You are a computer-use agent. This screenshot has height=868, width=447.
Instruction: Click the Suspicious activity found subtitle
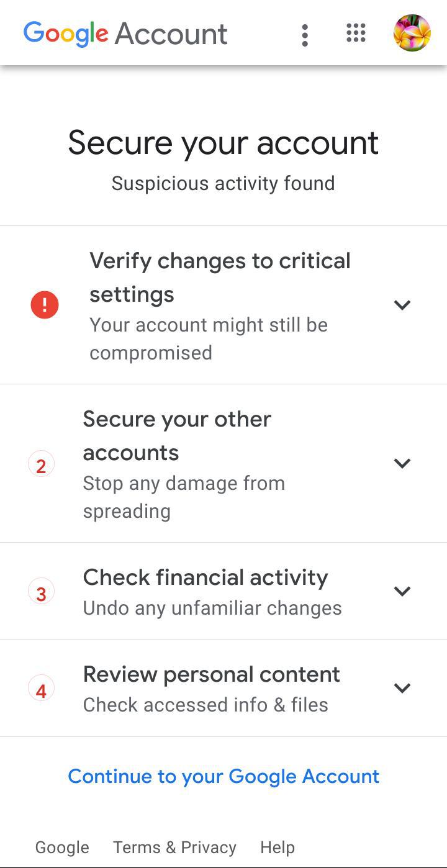[x=223, y=183]
